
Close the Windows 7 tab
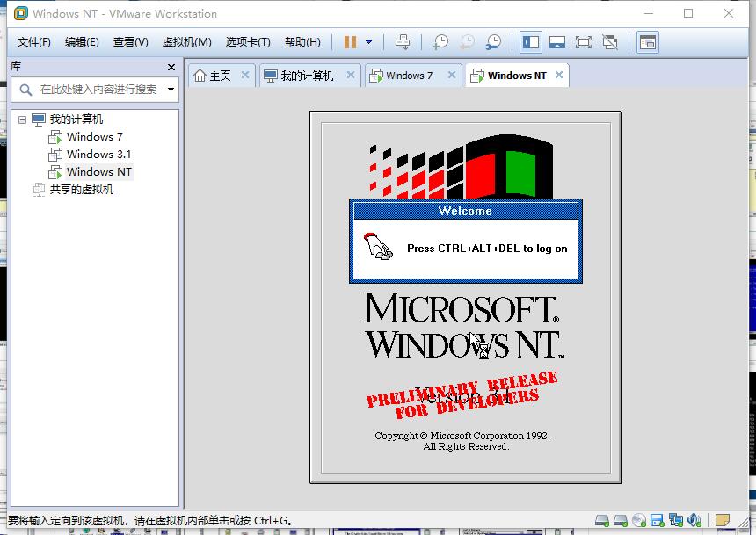click(x=451, y=75)
